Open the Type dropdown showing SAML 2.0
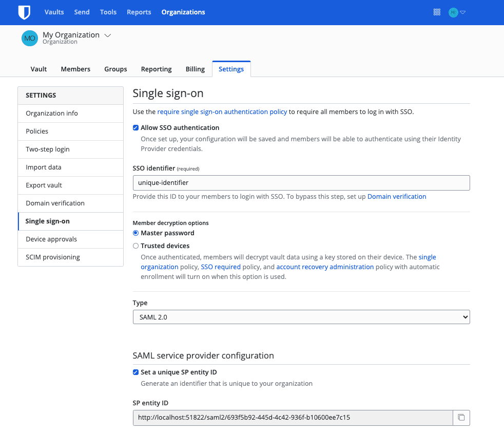The height and width of the screenshot is (432, 504). [301, 317]
